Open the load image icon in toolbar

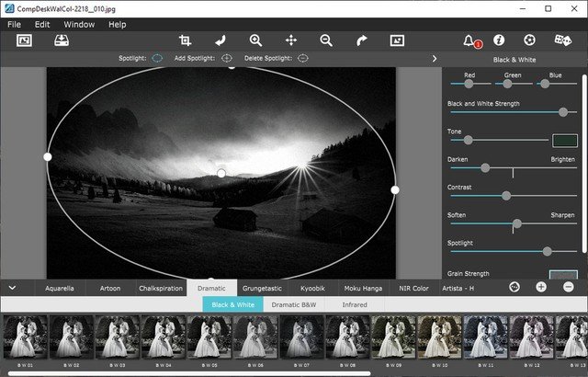pos(25,40)
